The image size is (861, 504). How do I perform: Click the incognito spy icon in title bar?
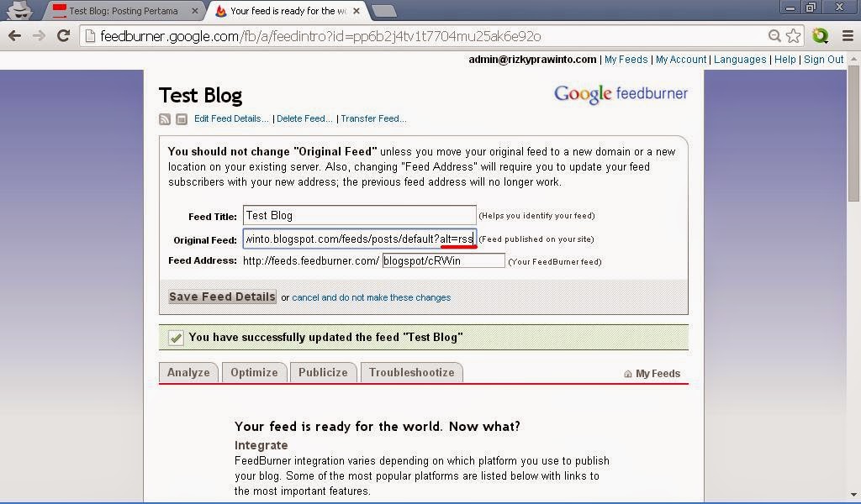[20, 10]
